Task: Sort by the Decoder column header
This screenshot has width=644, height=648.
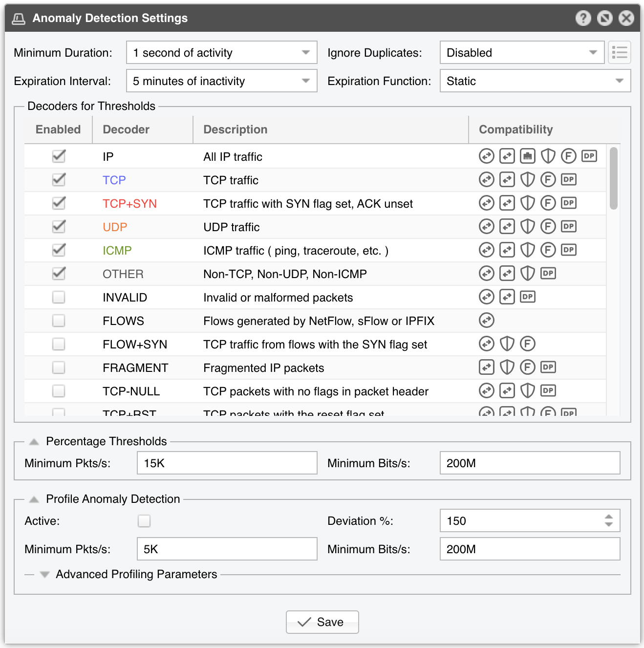Action: click(x=126, y=130)
